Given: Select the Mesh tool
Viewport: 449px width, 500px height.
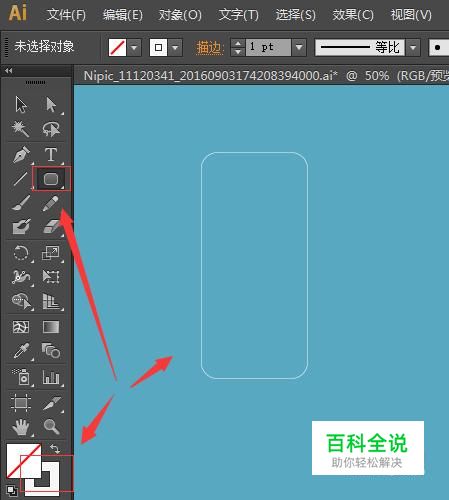Looking at the screenshot, I should click(x=21, y=327).
